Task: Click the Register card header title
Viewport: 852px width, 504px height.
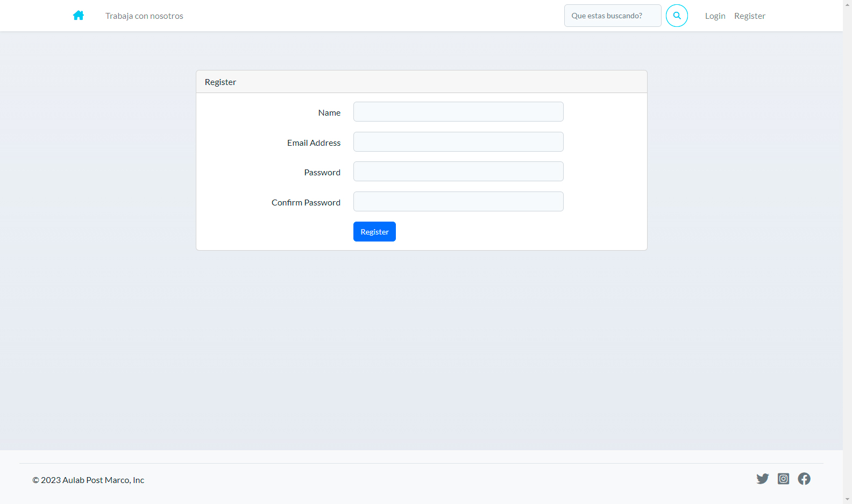Action: tap(221, 82)
